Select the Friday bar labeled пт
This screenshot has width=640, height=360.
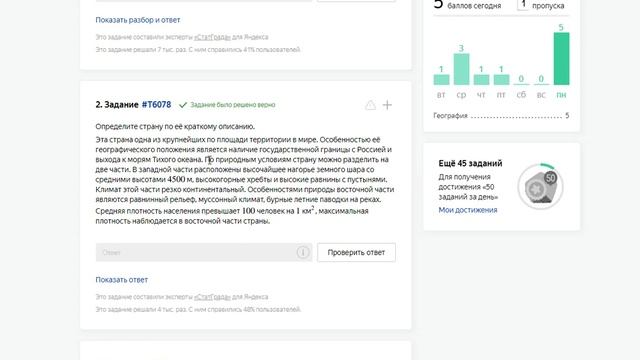tap(501, 80)
